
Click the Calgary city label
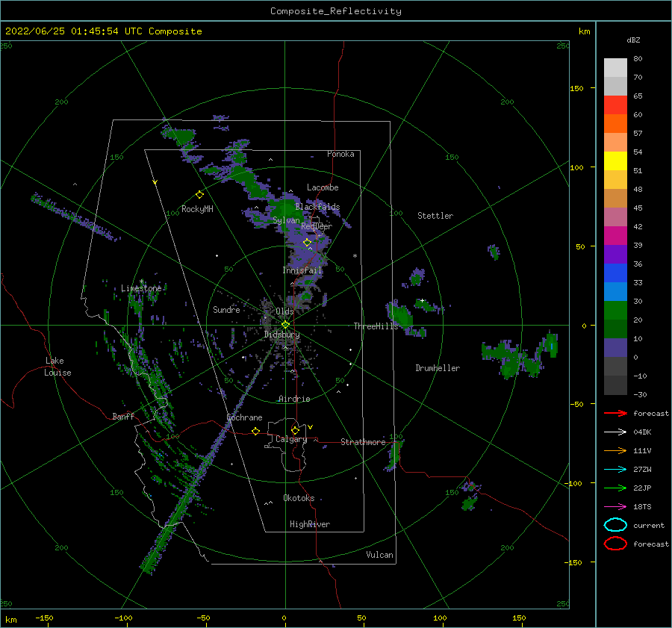tap(291, 439)
